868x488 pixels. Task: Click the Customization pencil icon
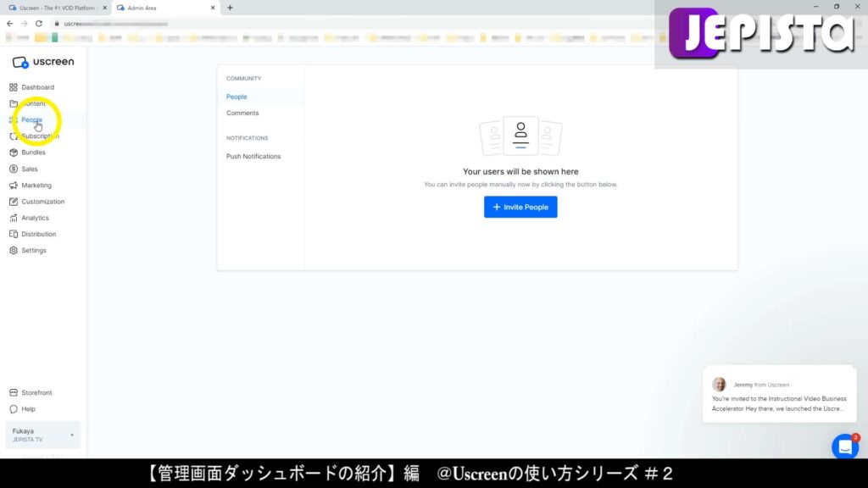pos(14,202)
